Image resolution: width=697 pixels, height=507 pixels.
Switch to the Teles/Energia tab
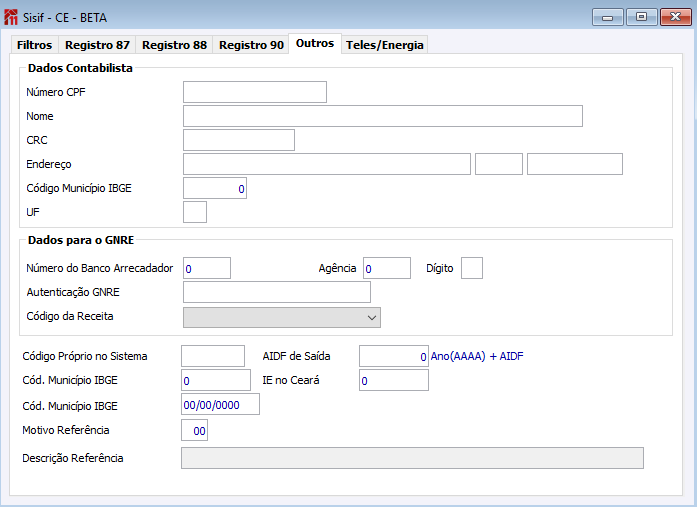(385, 45)
